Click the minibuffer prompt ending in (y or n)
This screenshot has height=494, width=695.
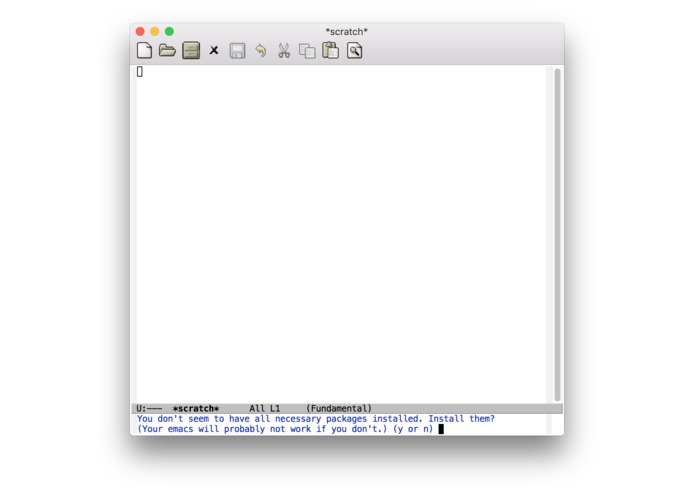click(x=285, y=429)
